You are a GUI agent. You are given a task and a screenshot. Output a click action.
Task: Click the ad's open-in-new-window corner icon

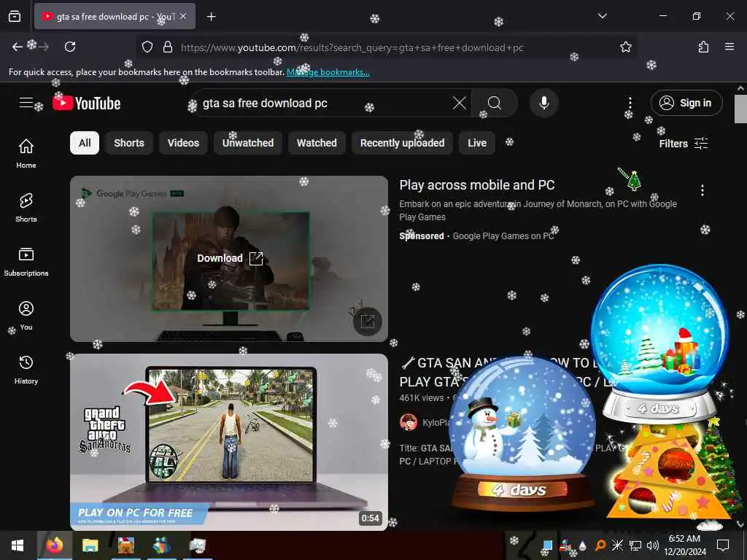[368, 322]
